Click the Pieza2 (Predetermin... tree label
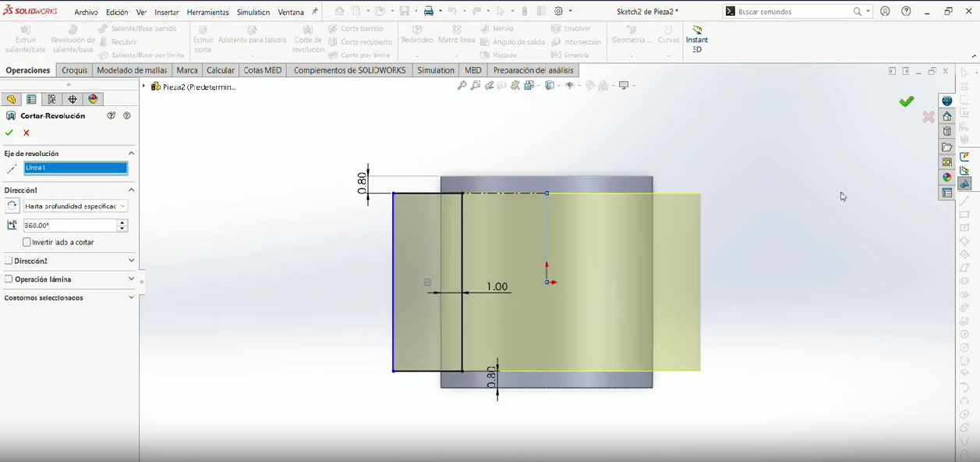Screen dimensions: 980x462 200,87
